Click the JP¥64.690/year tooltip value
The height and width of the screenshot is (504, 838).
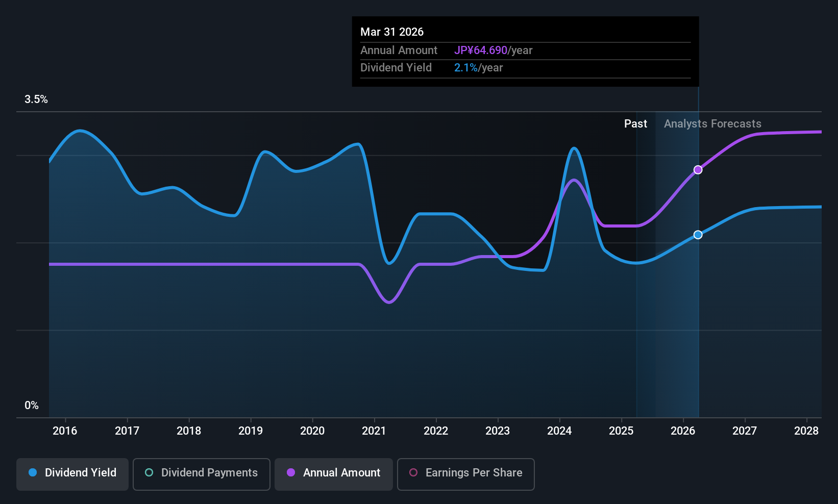pyautogui.click(x=494, y=51)
